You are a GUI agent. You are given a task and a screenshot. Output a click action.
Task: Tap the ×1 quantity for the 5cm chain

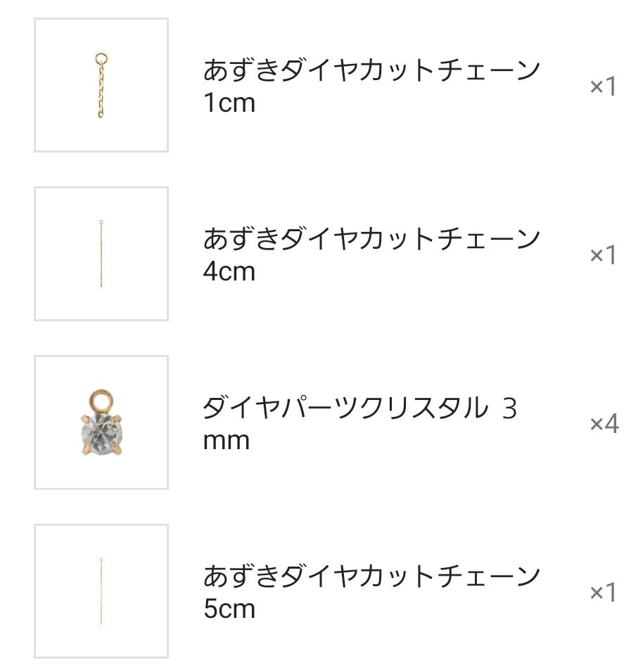[x=603, y=593]
